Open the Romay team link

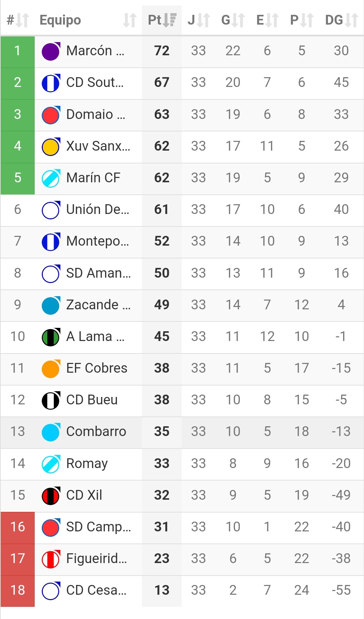pos(87,464)
